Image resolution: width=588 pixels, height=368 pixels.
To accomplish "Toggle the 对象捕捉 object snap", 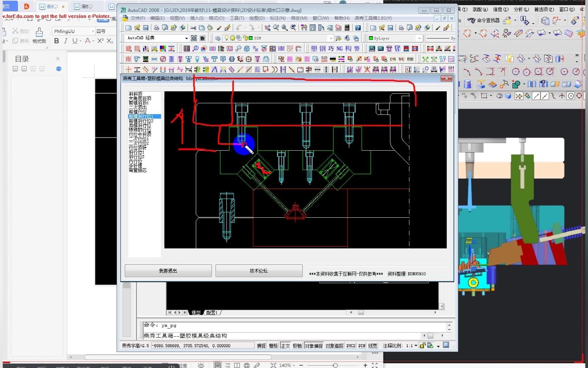I will [314, 346].
